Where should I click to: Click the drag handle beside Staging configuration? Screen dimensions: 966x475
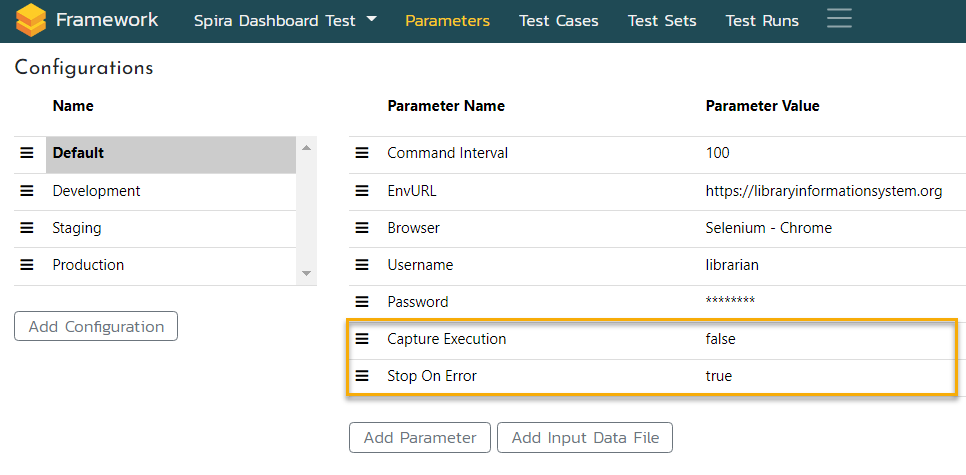pyautogui.click(x=27, y=228)
